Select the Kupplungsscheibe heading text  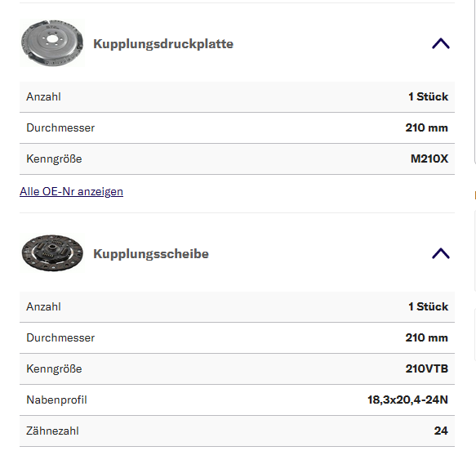point(151,254)
